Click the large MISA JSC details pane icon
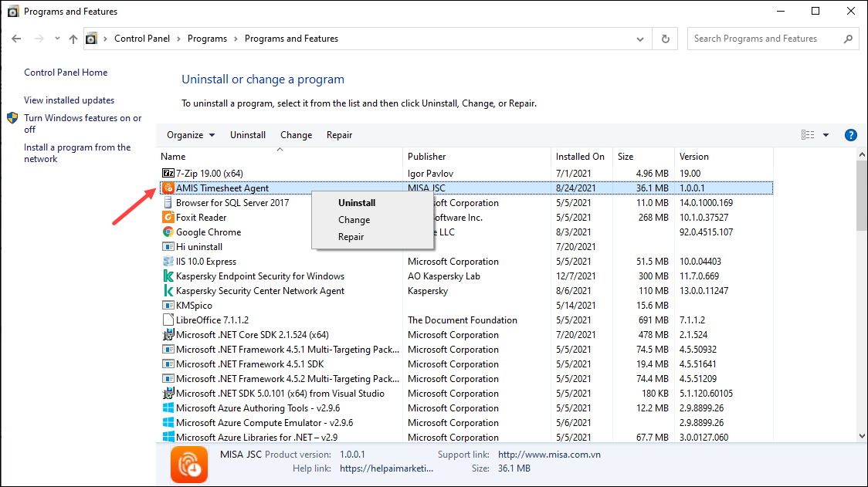 [x=188, y=465]
